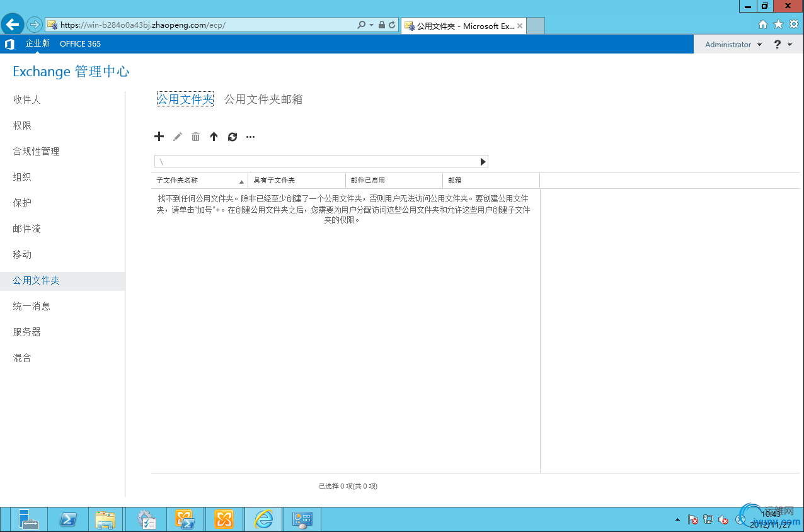Click the trash can delete icon

coord(195,137)
